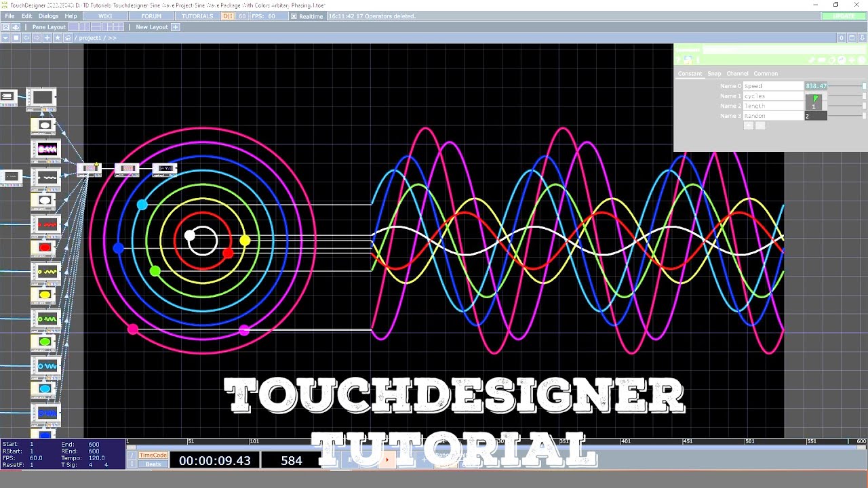The width and height of the screenshot is (868, 488).
Task: Select the four-pane grid layout icon
Action: click(x=119, y=27)
